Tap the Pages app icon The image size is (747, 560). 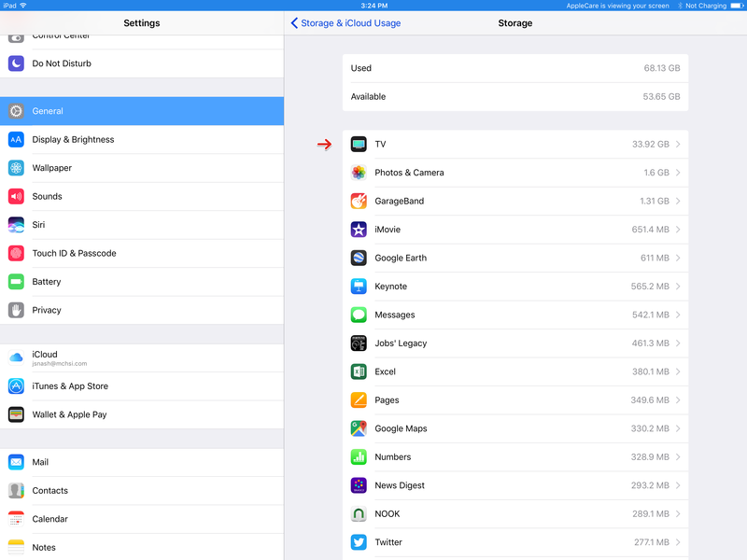point(359,400)
